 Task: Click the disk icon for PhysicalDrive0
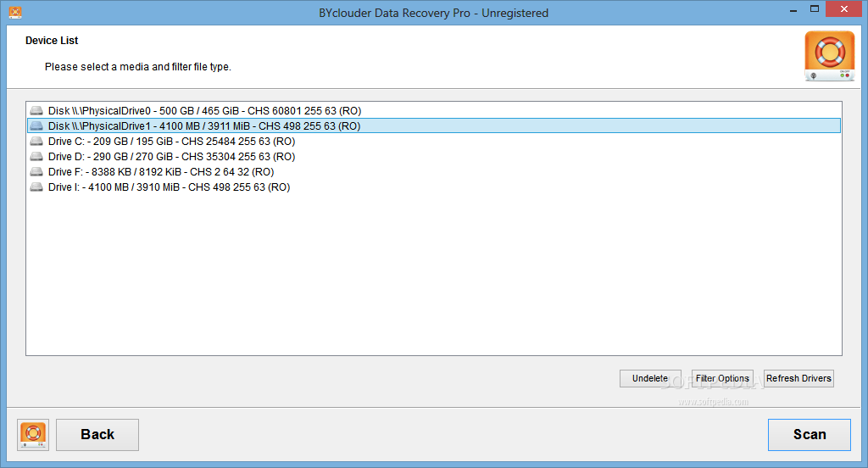pos(36,111)
